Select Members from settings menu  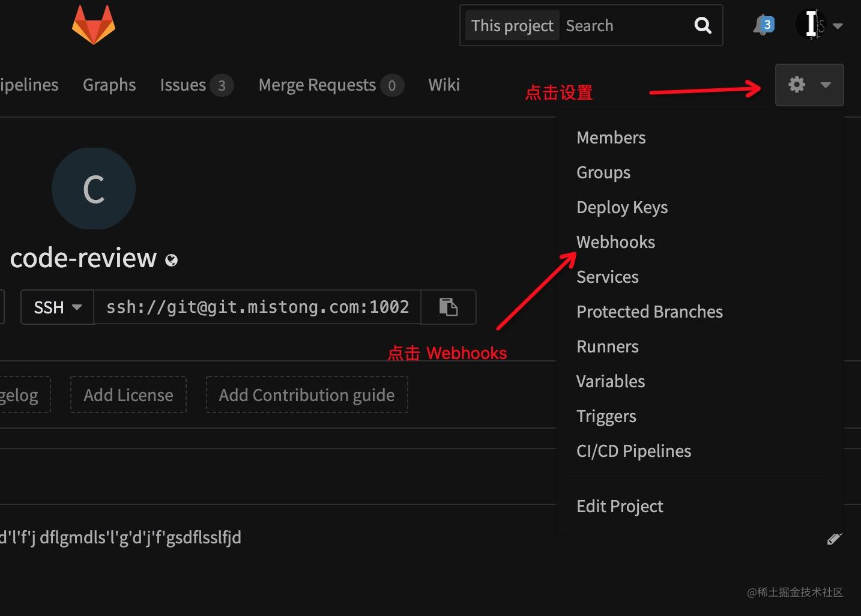pyautogui.click(x=611, y=137)
